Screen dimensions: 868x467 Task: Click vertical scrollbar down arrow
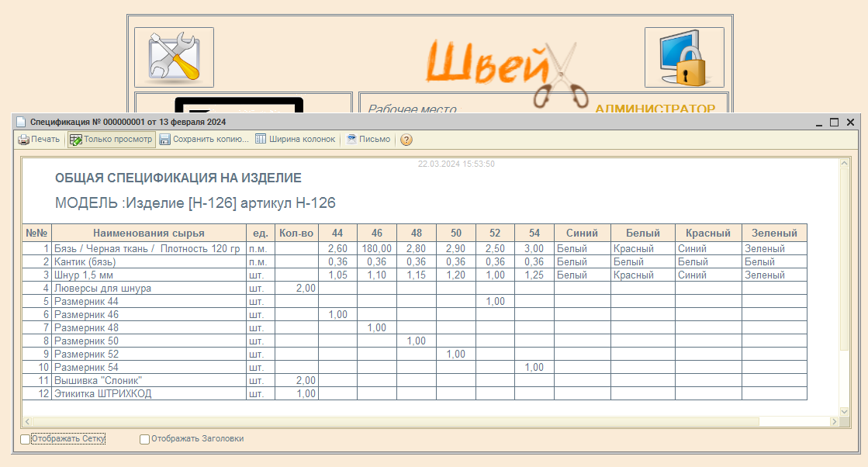[x=844, y=411]
